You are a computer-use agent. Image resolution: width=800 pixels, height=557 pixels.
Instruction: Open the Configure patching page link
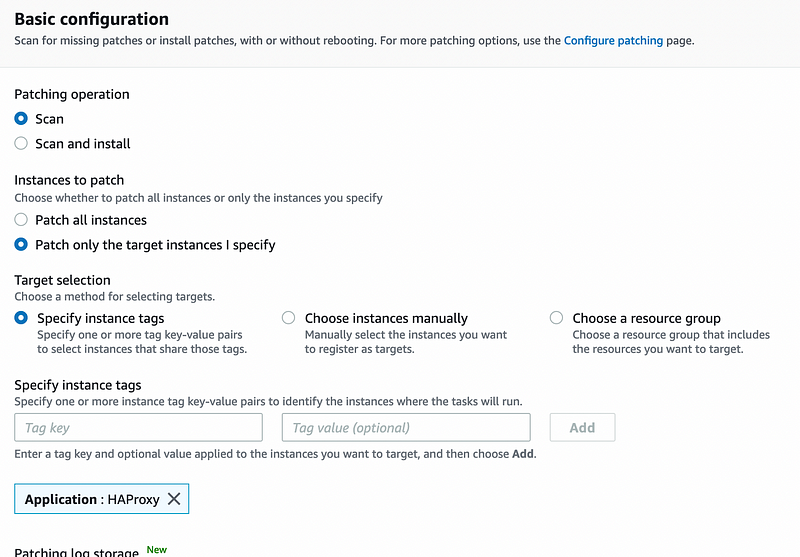613,41
